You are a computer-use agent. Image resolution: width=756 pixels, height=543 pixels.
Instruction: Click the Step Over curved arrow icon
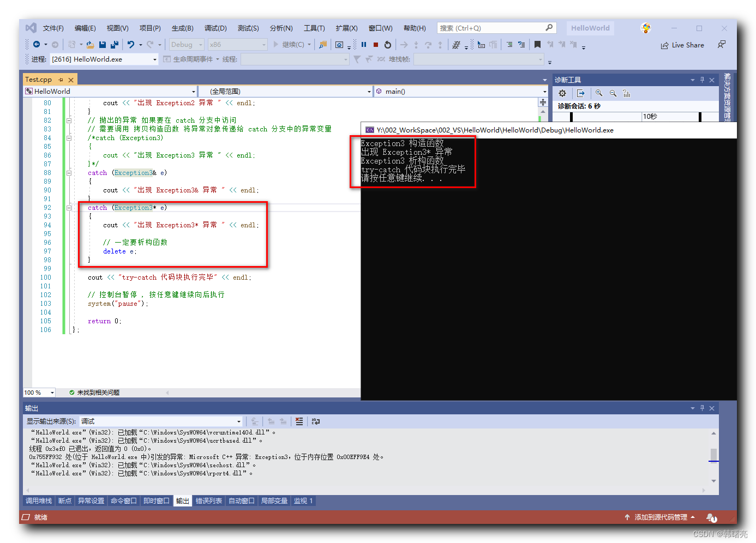point(428,45)
